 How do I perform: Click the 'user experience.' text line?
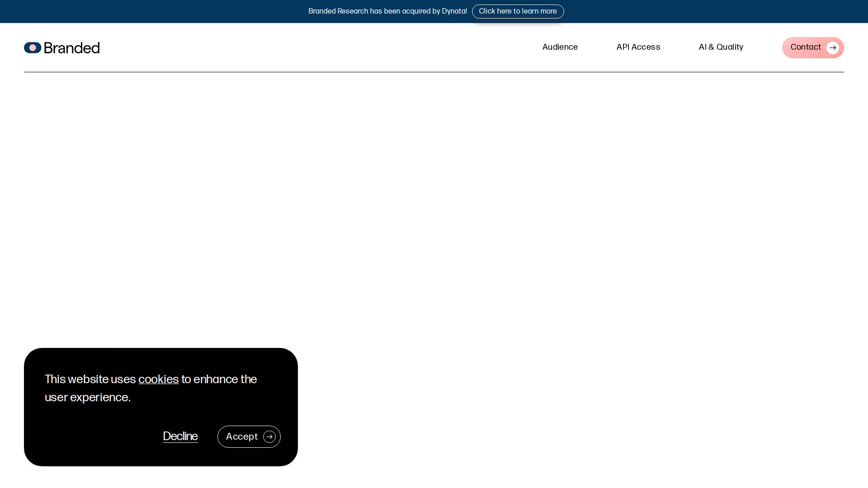(87, 397)
